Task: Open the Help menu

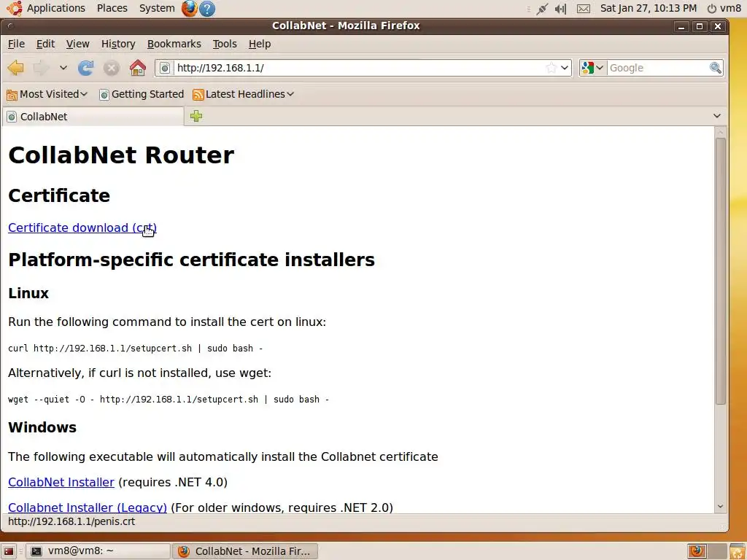Action: tap(260, 44)
